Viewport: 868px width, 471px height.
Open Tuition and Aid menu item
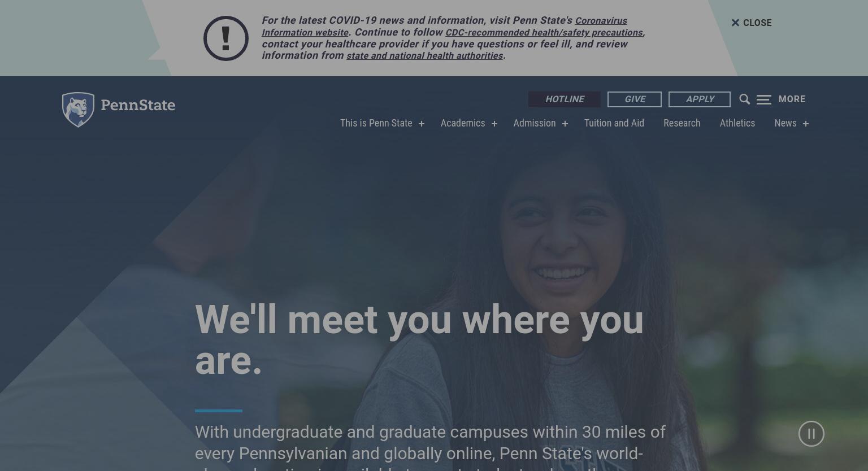614,123
